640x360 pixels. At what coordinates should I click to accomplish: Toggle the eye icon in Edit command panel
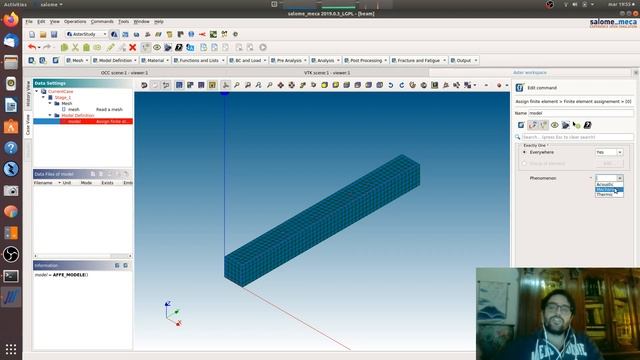coord(554,125)
